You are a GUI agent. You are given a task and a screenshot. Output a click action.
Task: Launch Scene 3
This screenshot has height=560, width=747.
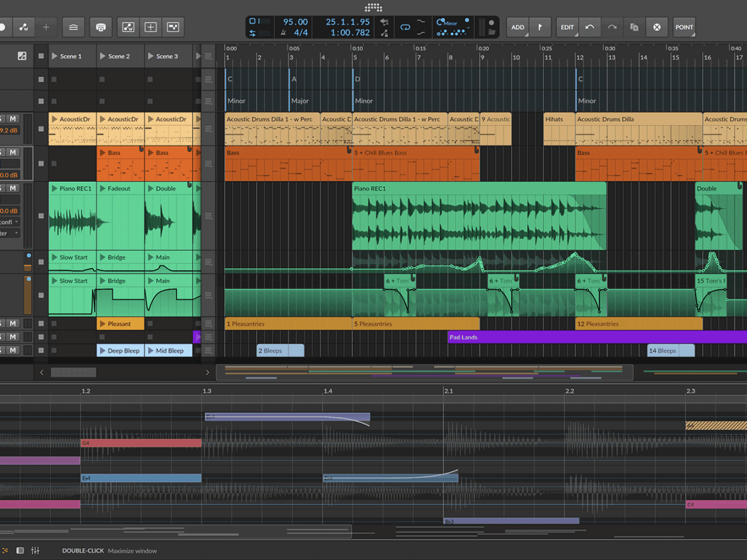pyautogui.click(x=151, y=56)
